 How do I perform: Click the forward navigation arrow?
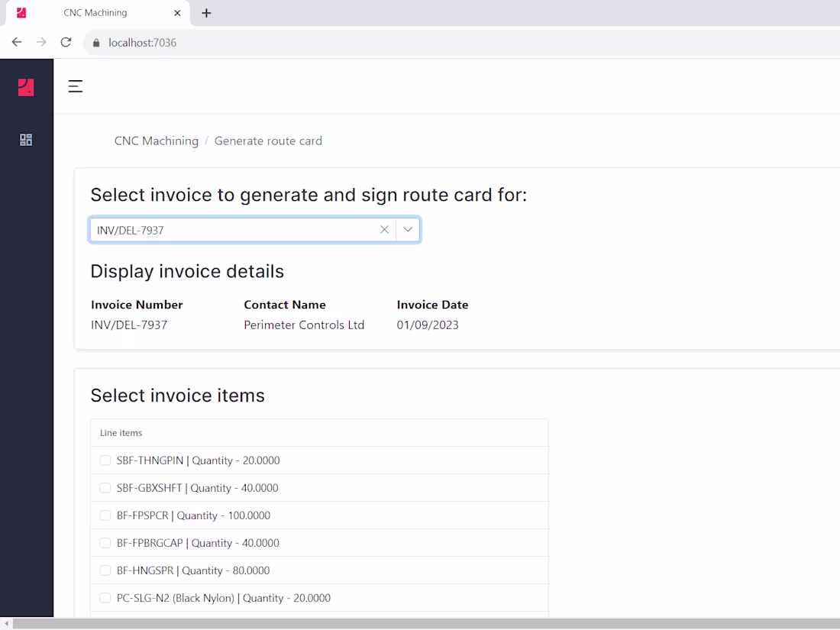(41, 42)
